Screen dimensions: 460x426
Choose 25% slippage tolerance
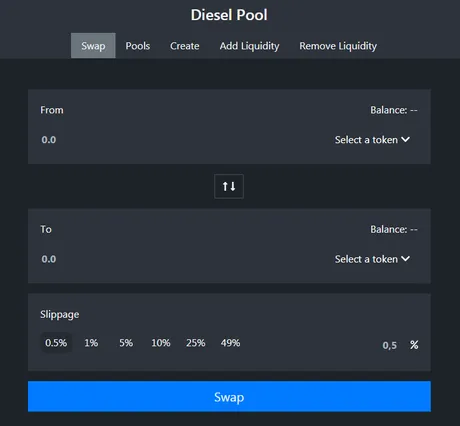pos(196,343)
